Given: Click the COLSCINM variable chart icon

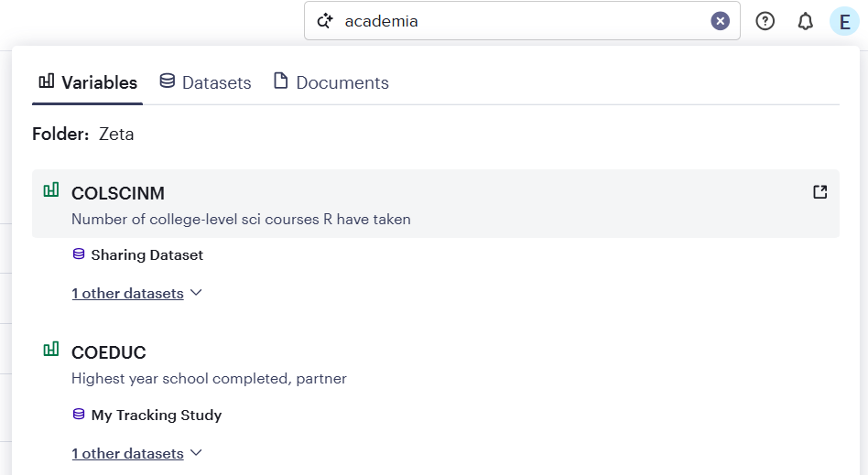Looking at the screenshot, I should tap(51, 190).
